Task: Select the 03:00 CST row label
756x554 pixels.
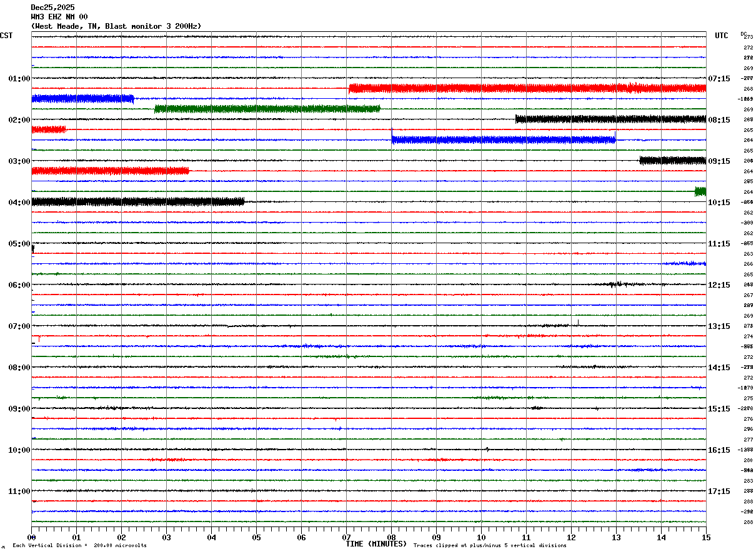Action: [x=19, y=161]
